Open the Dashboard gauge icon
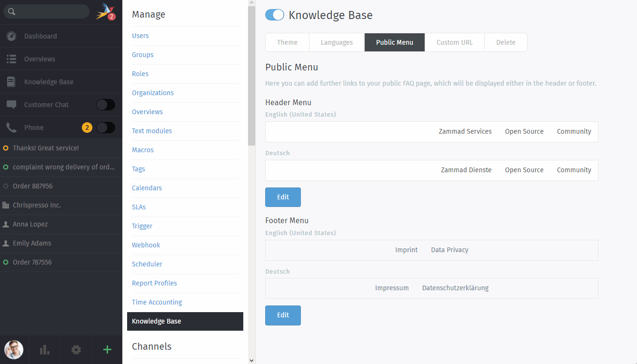 (11, 36)
